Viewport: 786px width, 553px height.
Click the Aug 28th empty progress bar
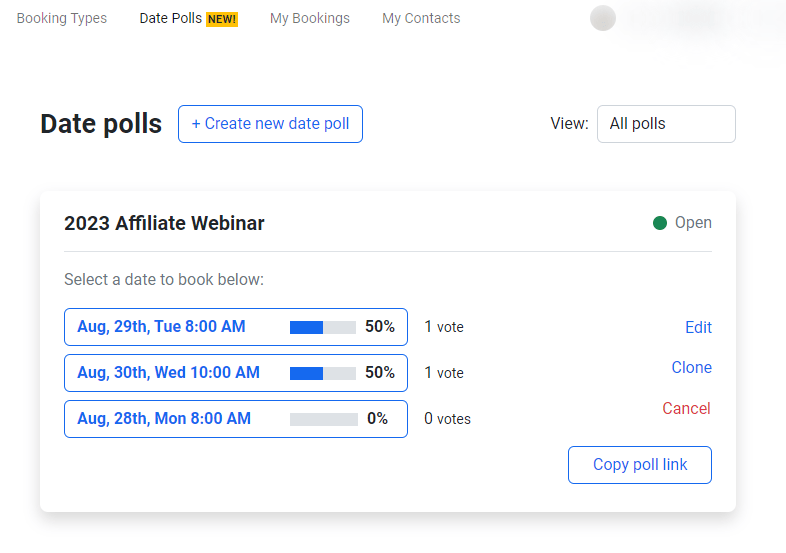coord(324,420)
